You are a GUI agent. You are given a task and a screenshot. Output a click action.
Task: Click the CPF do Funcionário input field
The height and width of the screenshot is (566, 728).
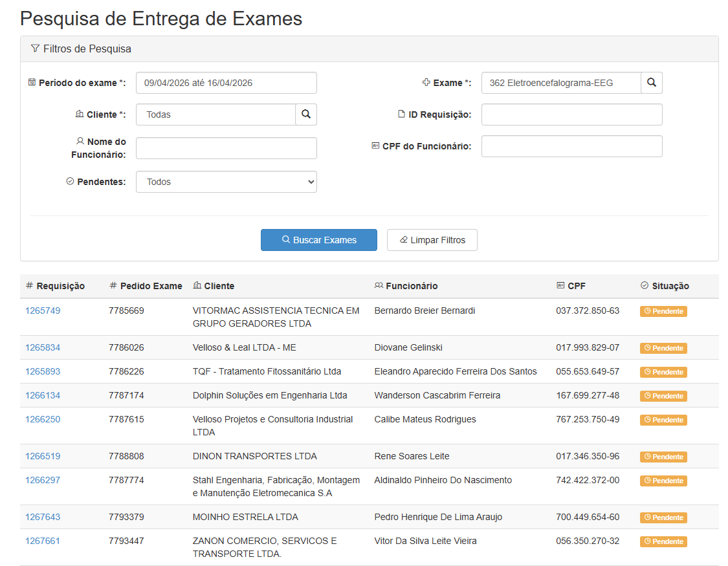[x=572, y=146]
